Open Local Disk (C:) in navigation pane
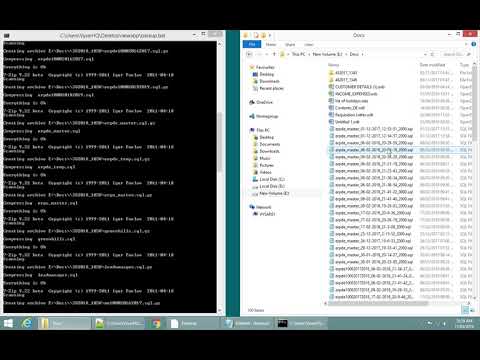 tap(272, 179)
